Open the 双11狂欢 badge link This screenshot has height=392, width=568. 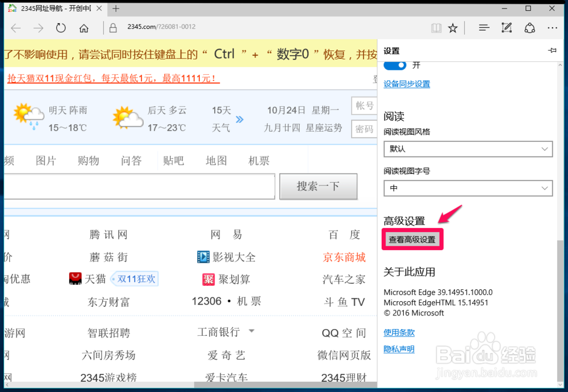pos(135,279)
